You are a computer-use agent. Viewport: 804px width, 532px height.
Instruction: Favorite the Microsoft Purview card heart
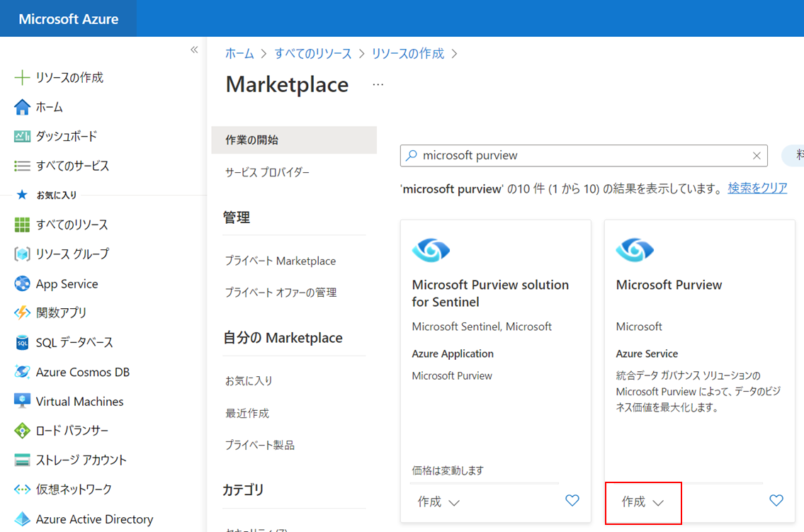(x=776, y=500)
